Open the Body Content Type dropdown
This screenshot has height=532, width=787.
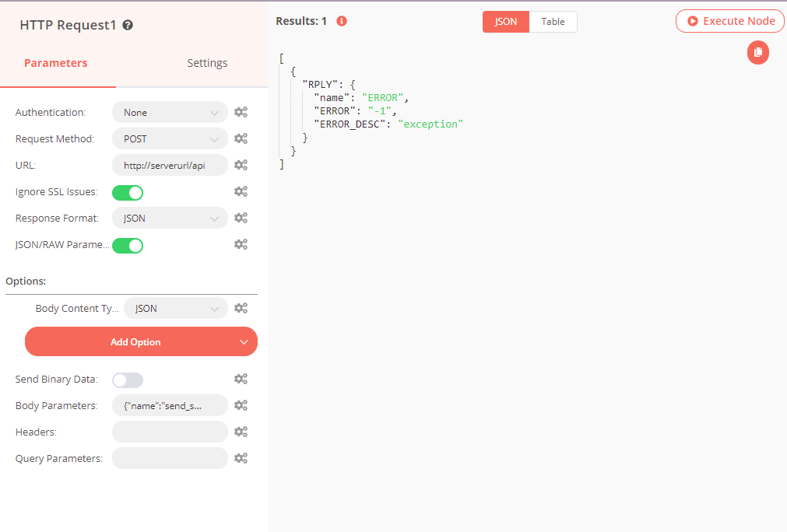click(x=175, y=309)
